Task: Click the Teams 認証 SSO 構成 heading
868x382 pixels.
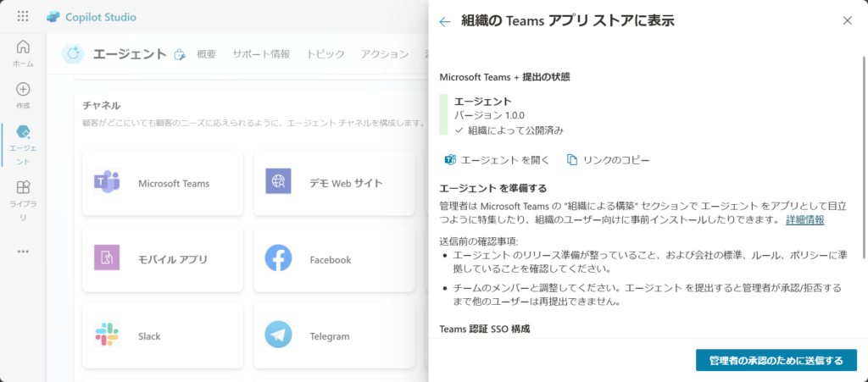Action: tap(484, 329)
